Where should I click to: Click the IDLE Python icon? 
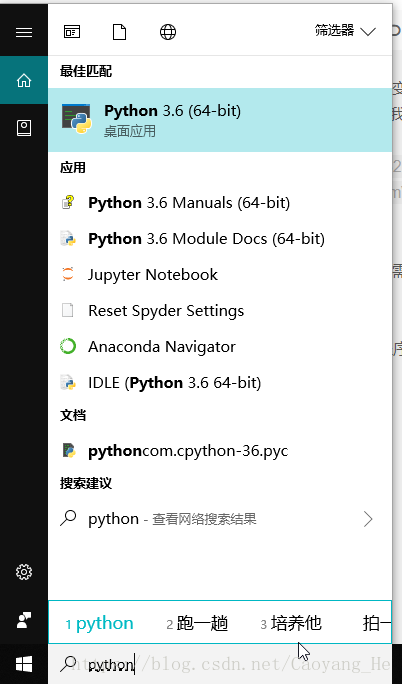[68, 383]
